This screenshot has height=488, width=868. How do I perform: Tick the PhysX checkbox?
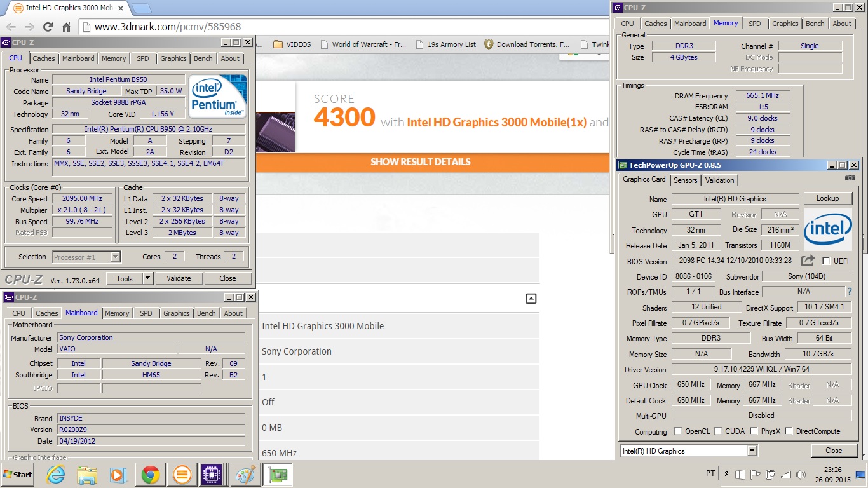click(x=754, y=431)
